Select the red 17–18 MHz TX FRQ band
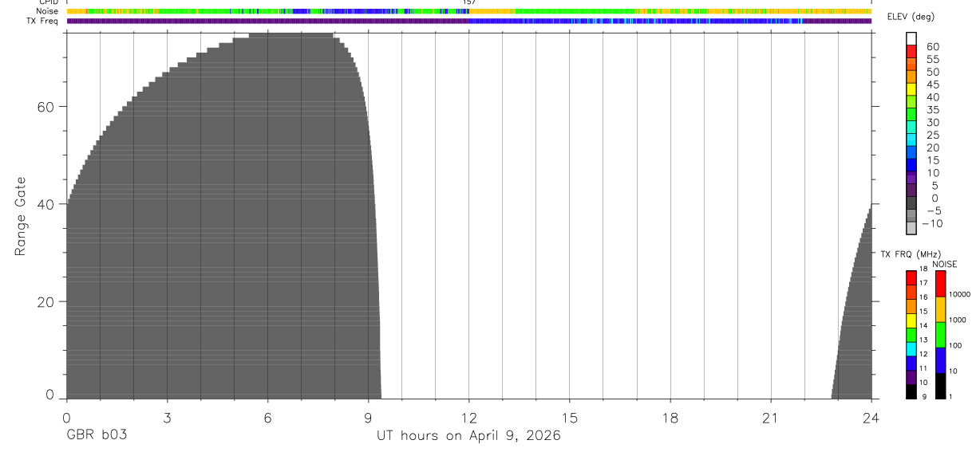This screenshot has width=980, height=452. 911,277
